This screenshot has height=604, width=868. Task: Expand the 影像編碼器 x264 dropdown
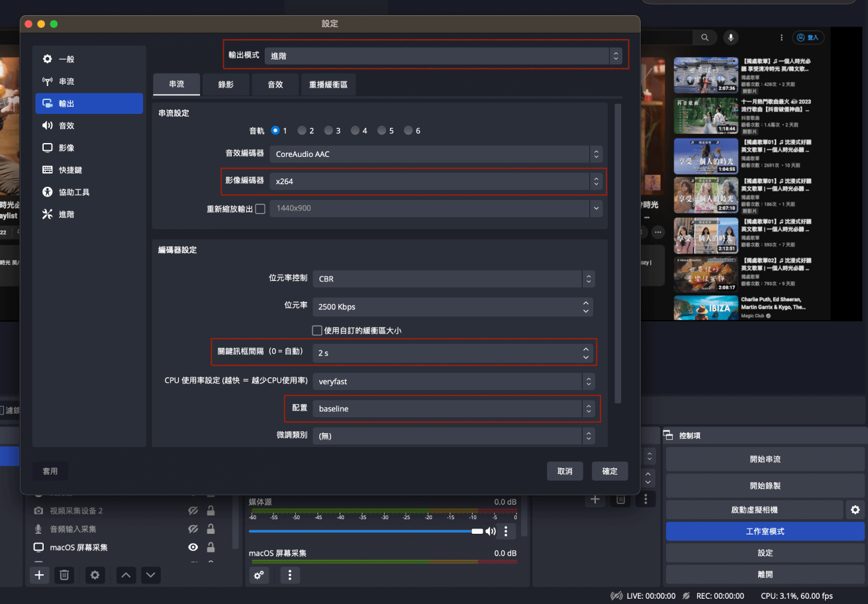(436, 181)
